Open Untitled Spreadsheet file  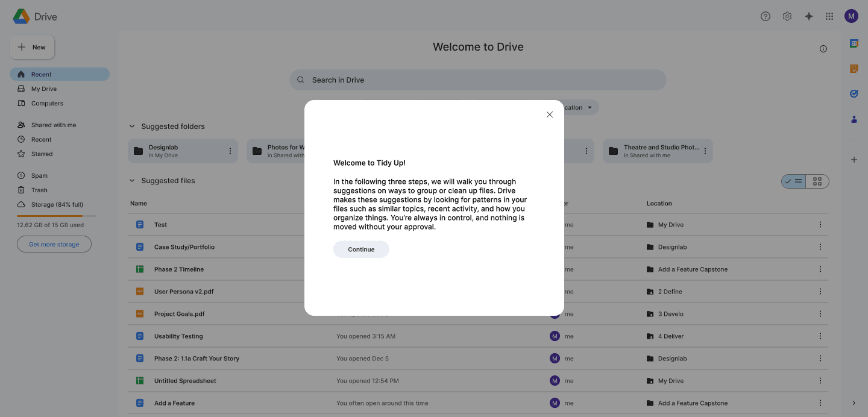click(x=185, y=381)
